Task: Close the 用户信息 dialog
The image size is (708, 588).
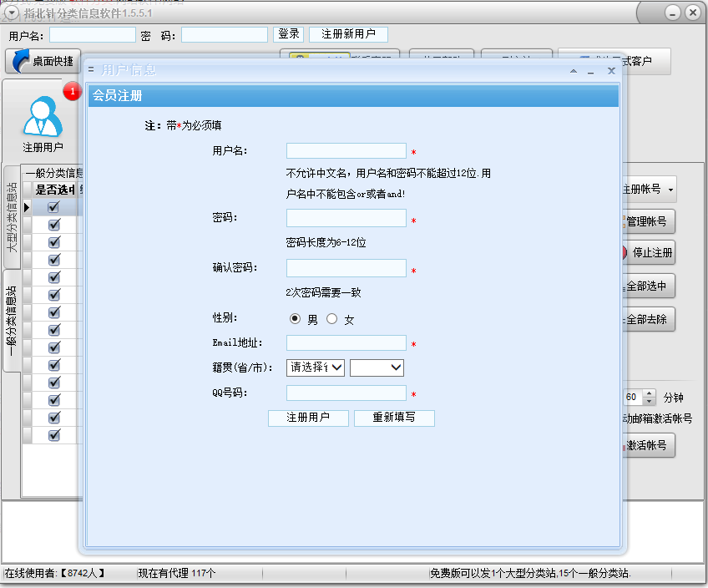Action: click(x=611, y=71)
